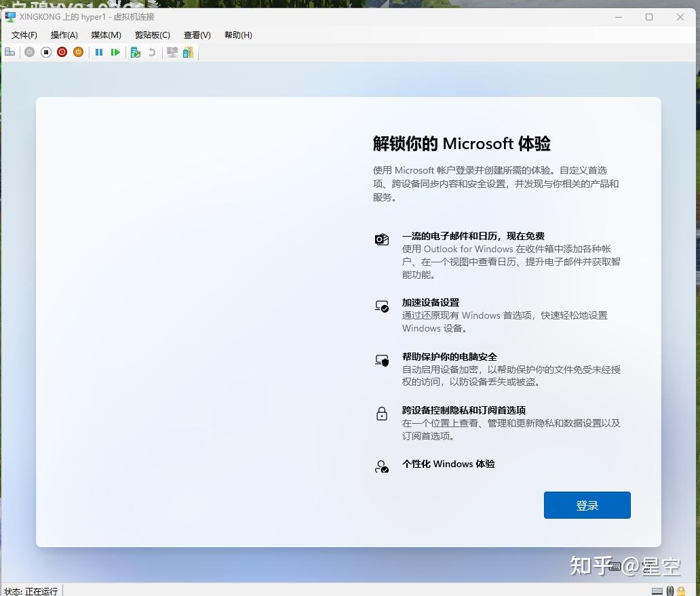This screenshot has width=700, height=596.
Task: Expand the 查看(V) menu
Action: (x=197, y=35)
